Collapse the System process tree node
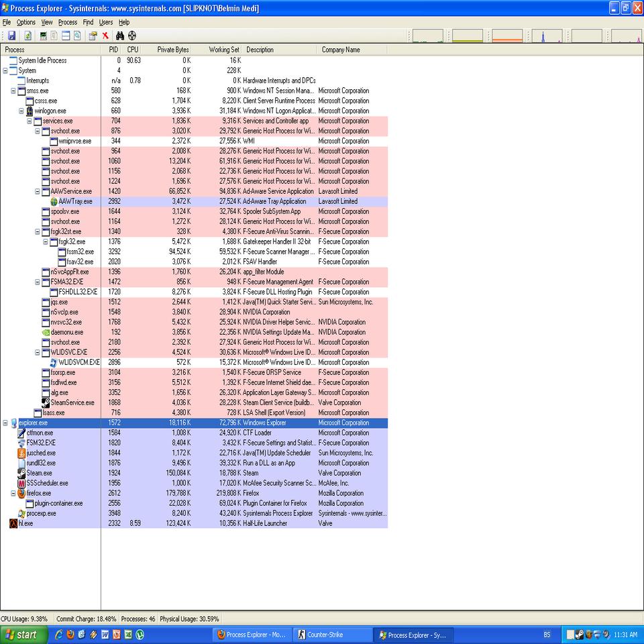Image resolution: width=644 pixels, height=644 pixels. 5,70
